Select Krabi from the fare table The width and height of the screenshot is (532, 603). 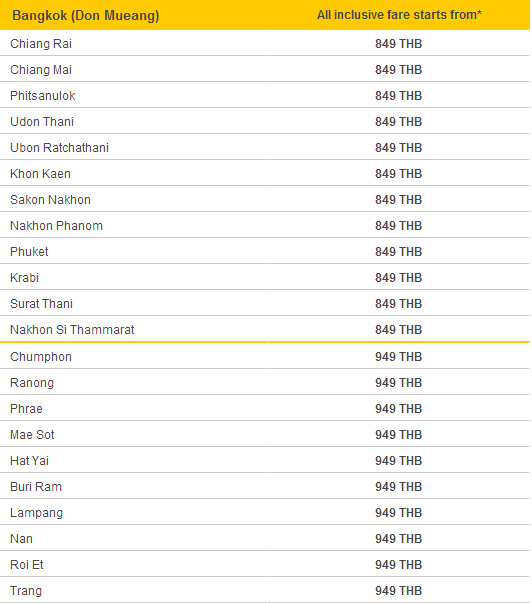(x=24, y=278)
